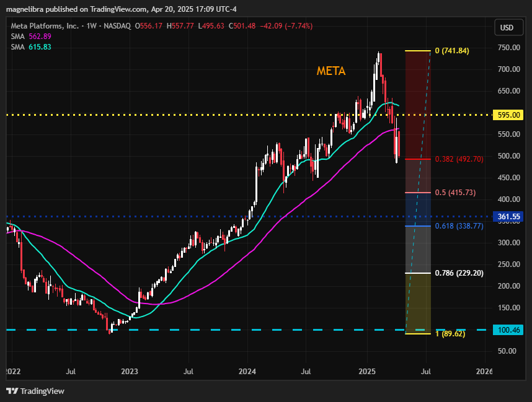Click the Fibonacci 0.5 (415.73) label
Image resolution: width=532 pixels, height=402 pixels.
455,193
